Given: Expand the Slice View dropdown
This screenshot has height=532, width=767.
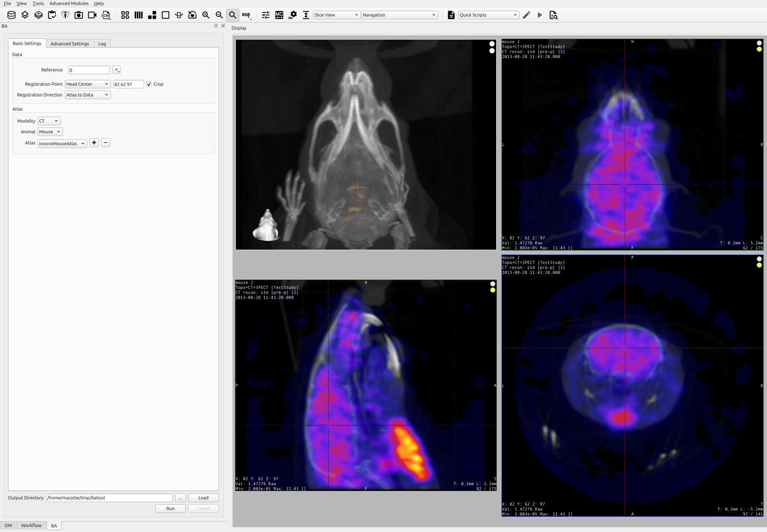Looking at the screenshot, I should [x=336, y=15].
